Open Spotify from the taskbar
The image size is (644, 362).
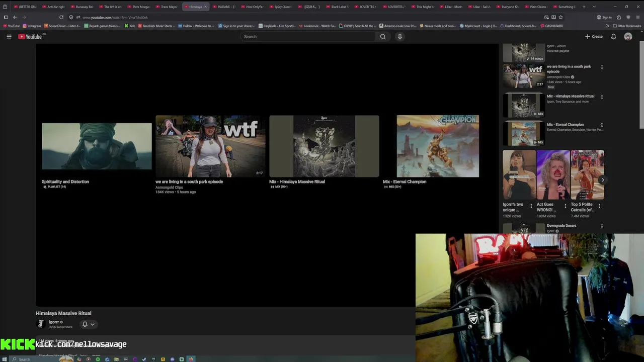(98, 359)
